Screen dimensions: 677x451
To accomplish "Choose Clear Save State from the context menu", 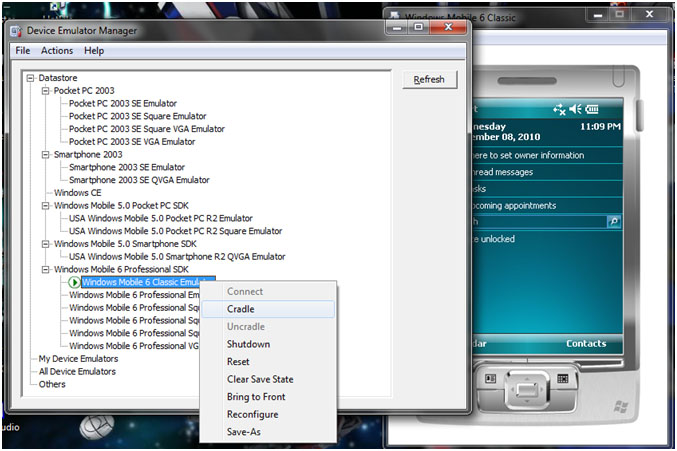I will point(268,379).
